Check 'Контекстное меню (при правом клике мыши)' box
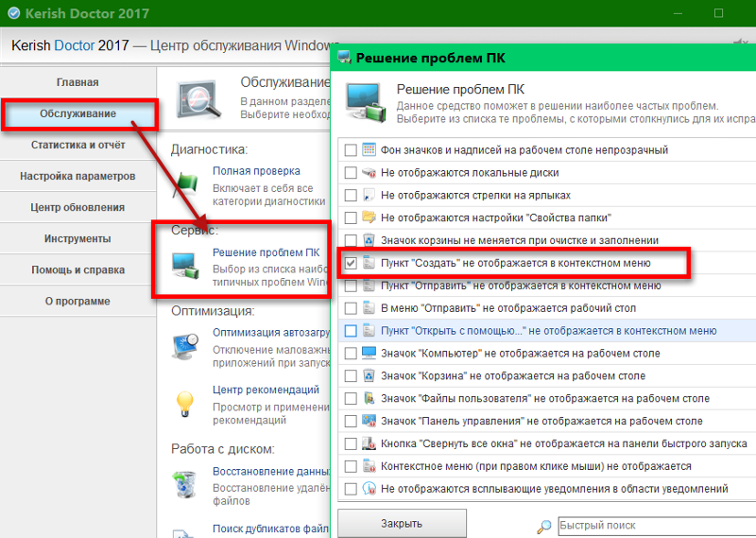Screen dimensions: 756x538 (351, 466)
